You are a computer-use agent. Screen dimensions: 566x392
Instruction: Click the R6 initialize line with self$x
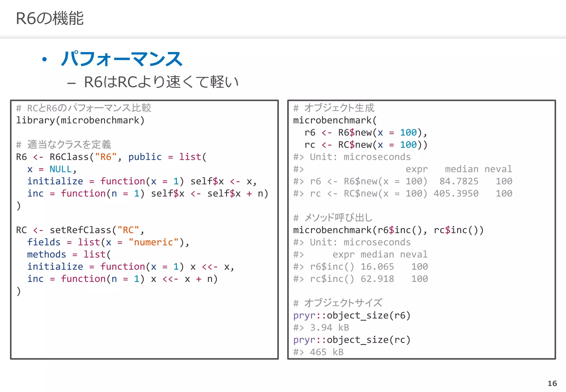(142, 181)
